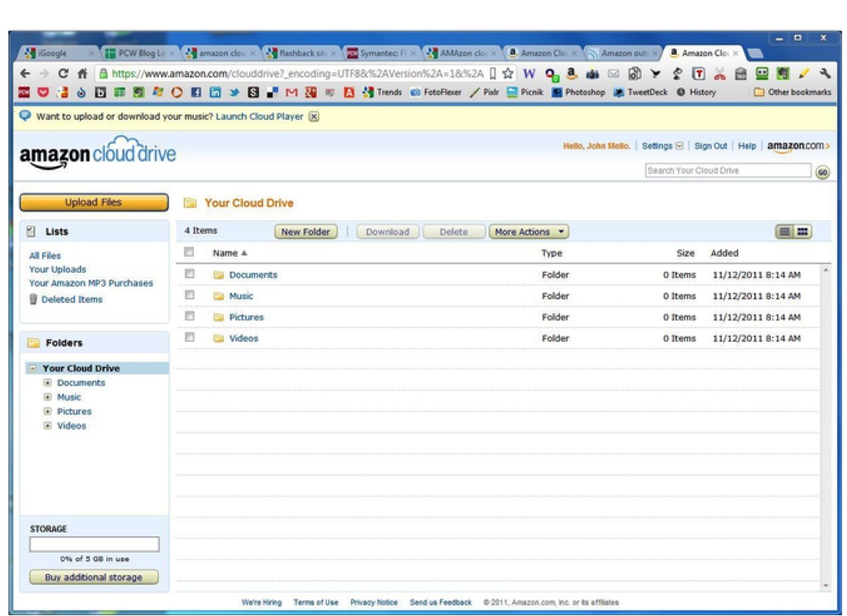Image resolution: width=847 pixels, height=616 pixels.
Task: Click the Upload Files button
Action: tap(94, 202)
